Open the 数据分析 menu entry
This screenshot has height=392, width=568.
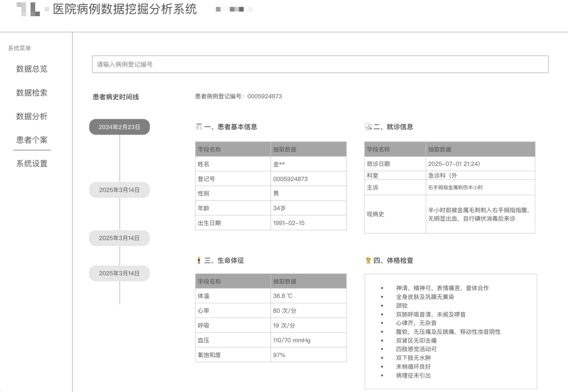click(32, 116)
